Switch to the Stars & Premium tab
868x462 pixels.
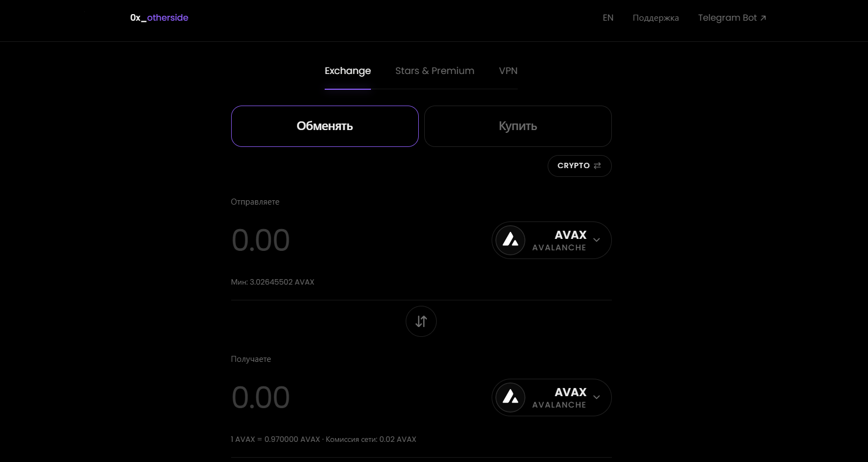click(435, 71)
